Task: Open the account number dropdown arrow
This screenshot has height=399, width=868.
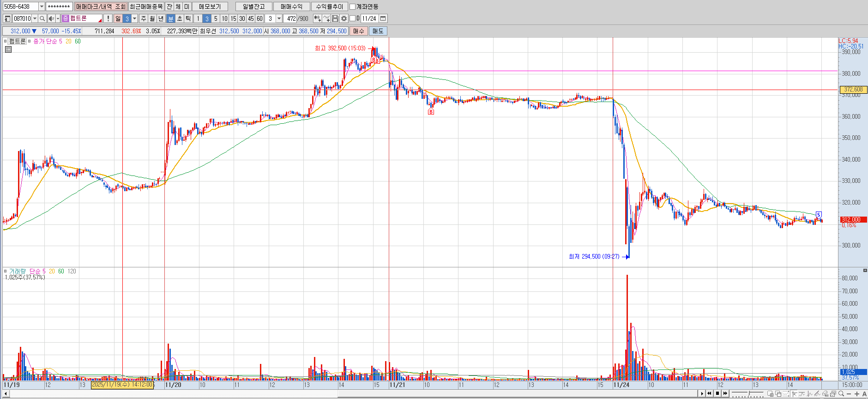Action: pos(42,6)
